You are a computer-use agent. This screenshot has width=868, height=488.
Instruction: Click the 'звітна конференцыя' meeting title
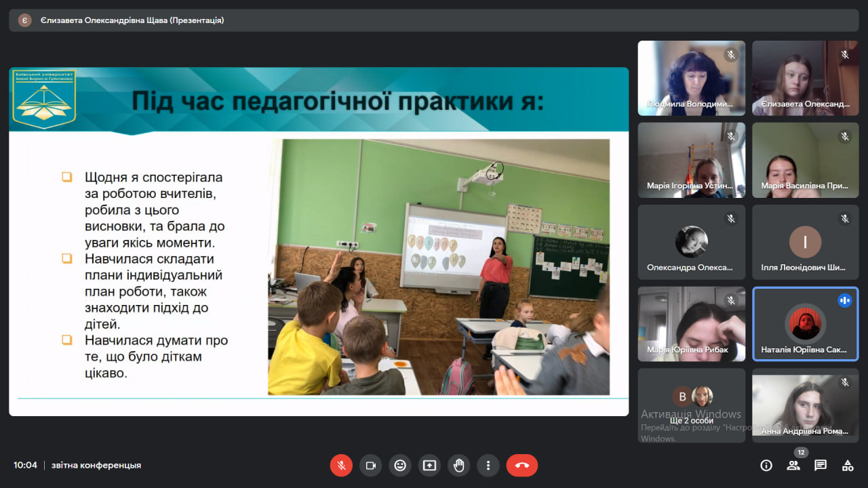[96, 466]
